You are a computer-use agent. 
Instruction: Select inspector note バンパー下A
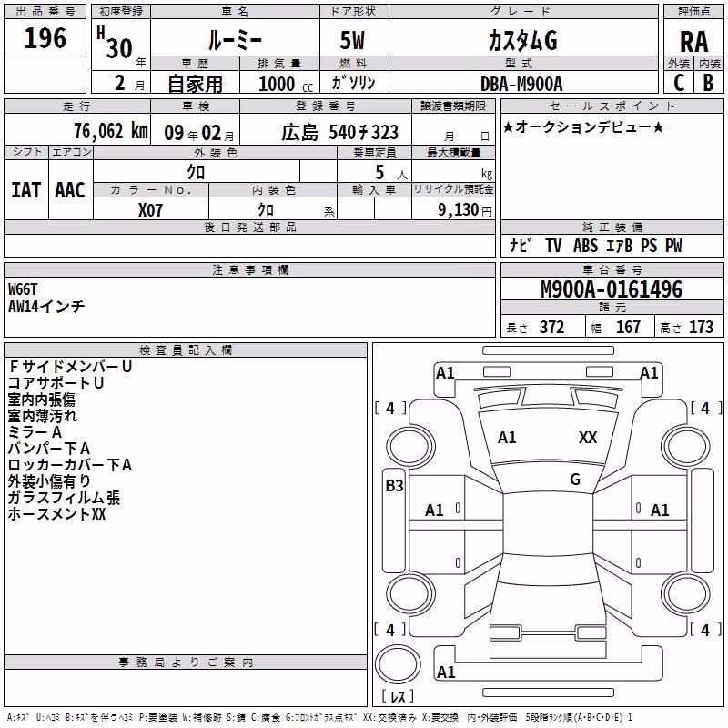click(x=49, y=449)
